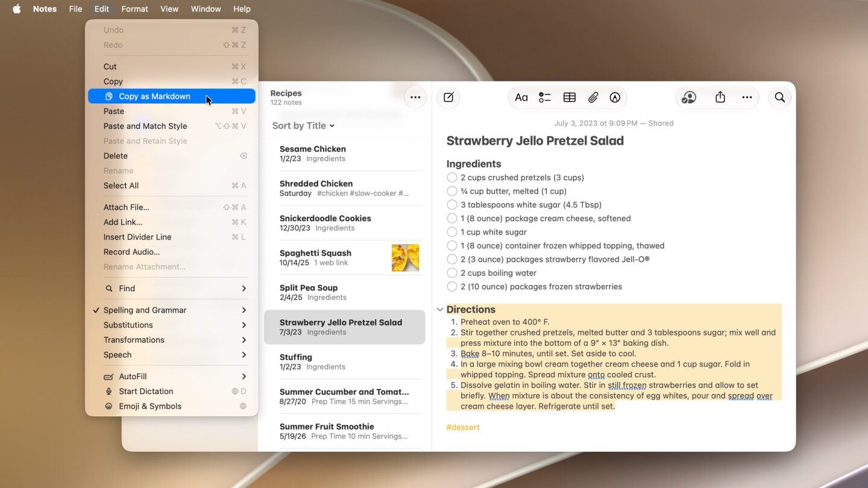This screenshot has width=868, height=488.
Task: Click the Start Dictation microphone icon
Action: [x=108, y=392]
